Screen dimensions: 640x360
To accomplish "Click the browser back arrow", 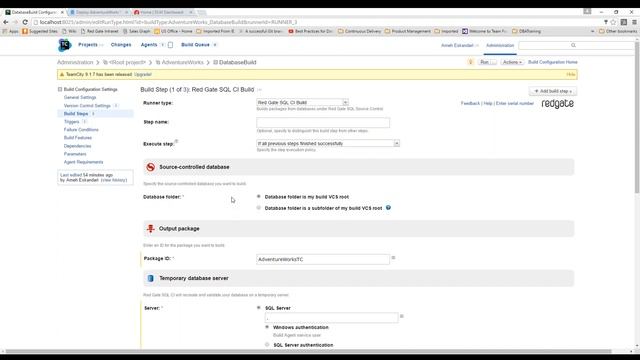I will point(6,22).
